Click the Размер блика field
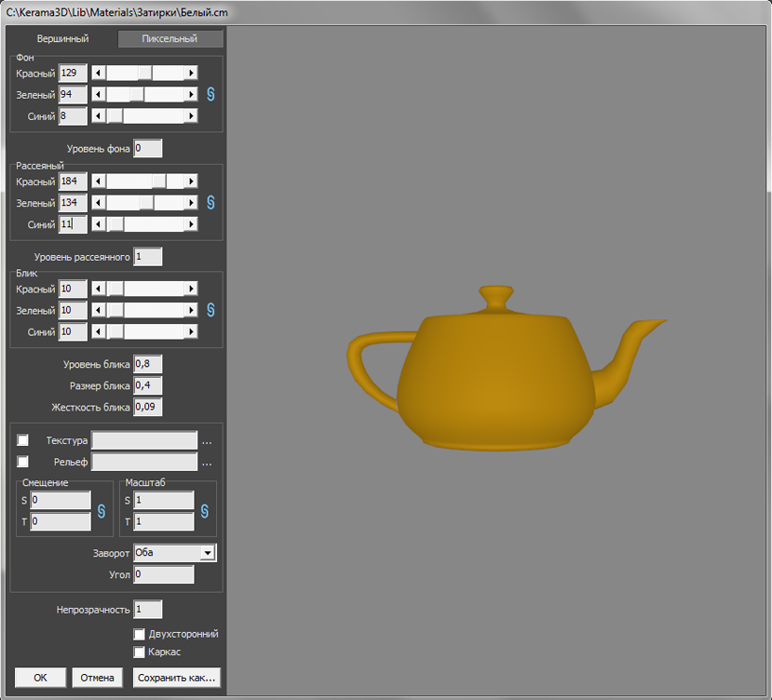Viewport: 772px width, 700px height. [x=148, y=385]
